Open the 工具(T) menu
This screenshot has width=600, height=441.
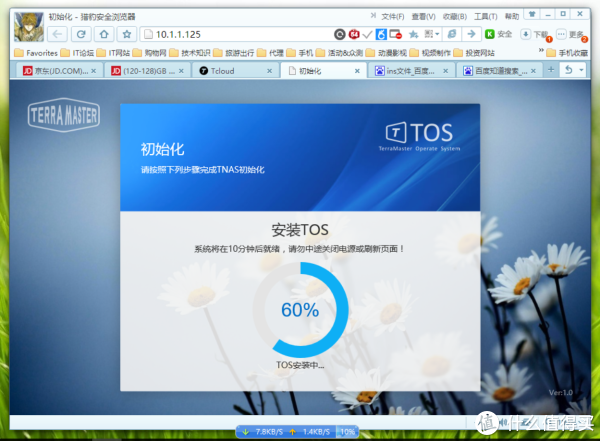pos(486,16)
